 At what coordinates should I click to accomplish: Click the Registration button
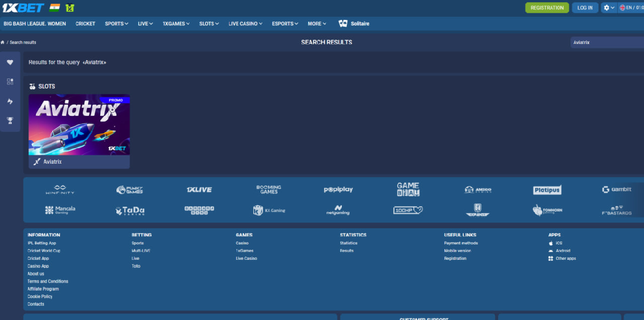click(547, 8)
